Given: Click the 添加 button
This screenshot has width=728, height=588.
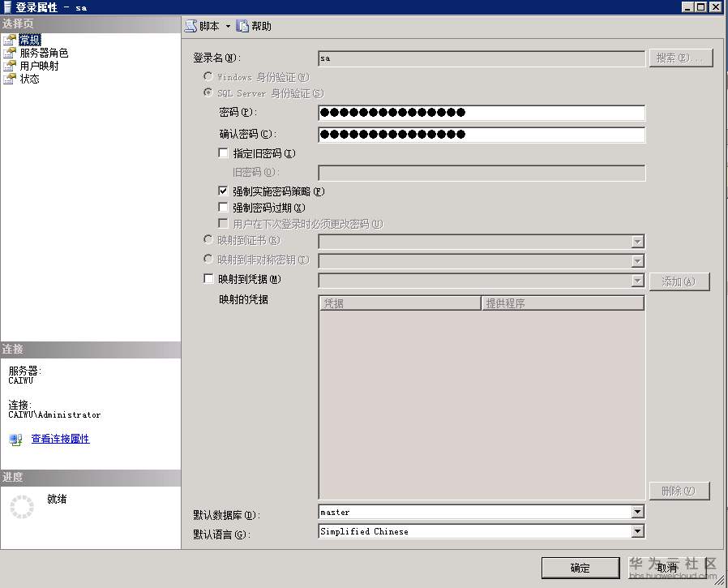Looking at the screenshot, I should pos(679,281).
